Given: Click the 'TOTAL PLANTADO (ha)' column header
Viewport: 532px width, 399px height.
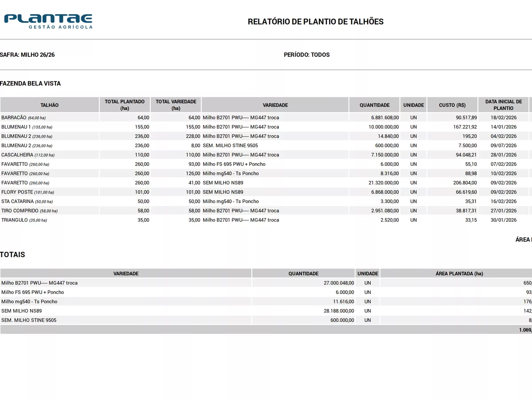Looking at the screenshot, I should 125,105.
